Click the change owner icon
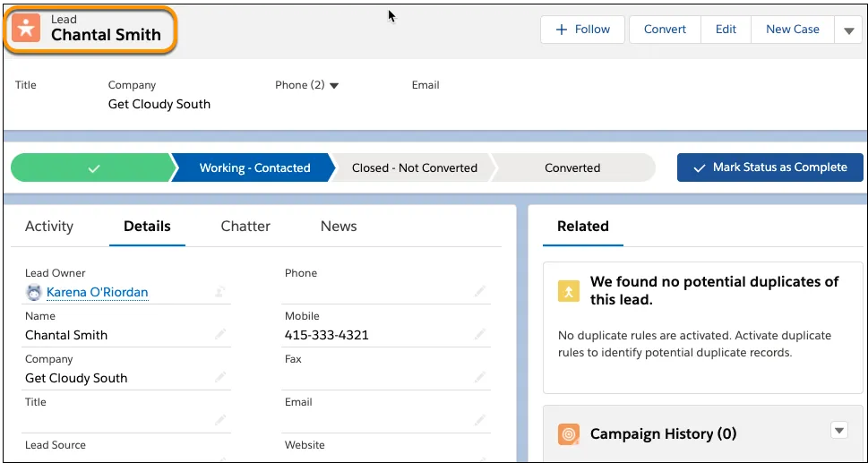 tap(219, 292)
